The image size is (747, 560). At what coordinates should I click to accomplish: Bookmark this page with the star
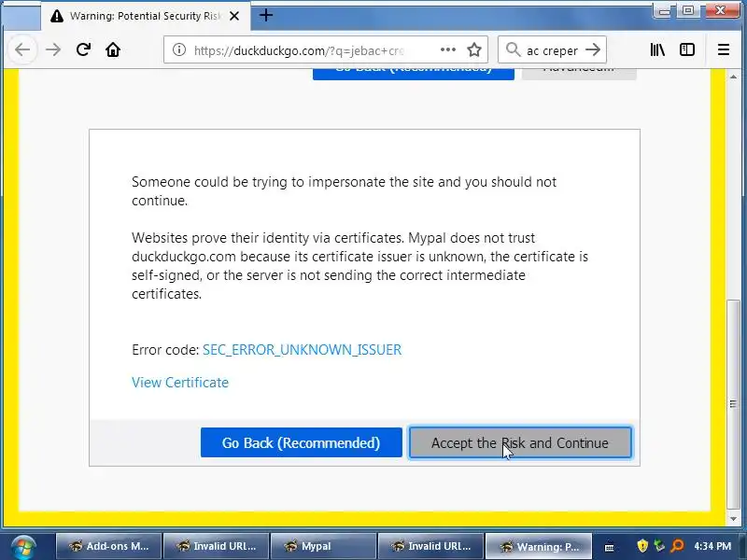tap(474, 49)
